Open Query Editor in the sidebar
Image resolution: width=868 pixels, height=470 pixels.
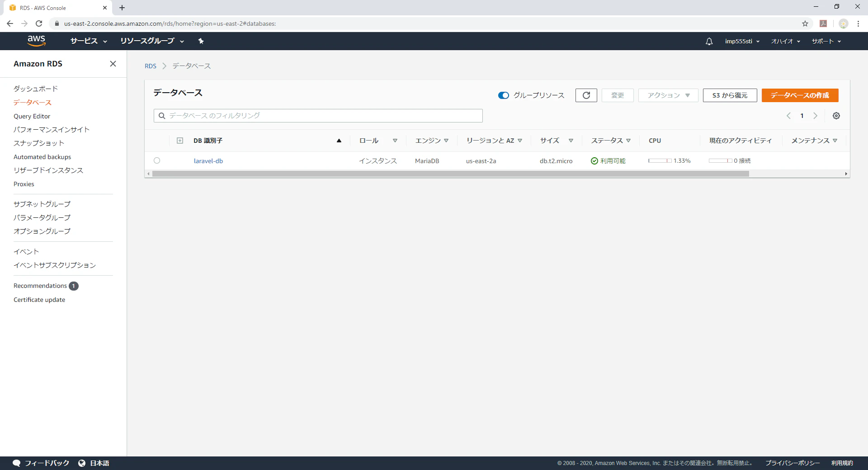tap(32, 116)
